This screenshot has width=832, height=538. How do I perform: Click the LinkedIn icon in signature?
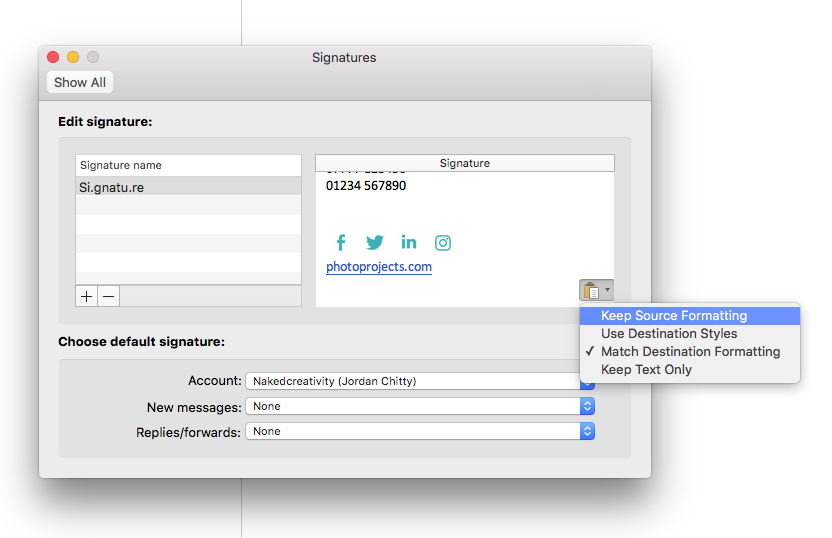[409, 243]
